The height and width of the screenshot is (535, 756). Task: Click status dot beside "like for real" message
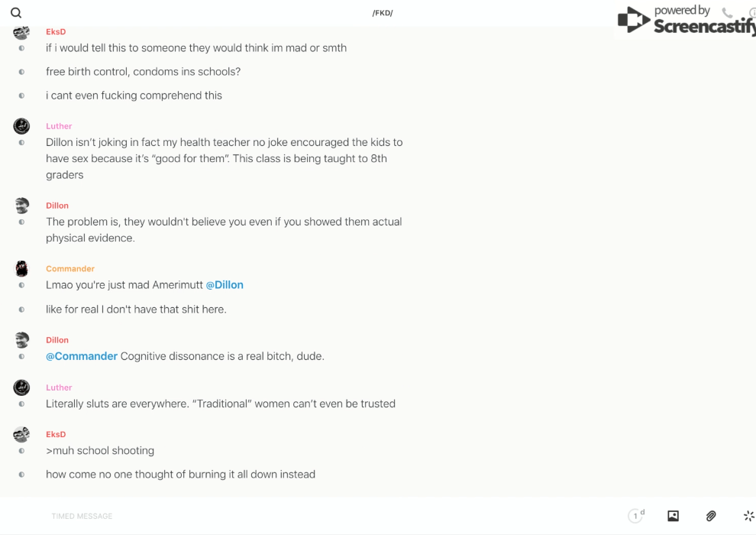(21, 310)
